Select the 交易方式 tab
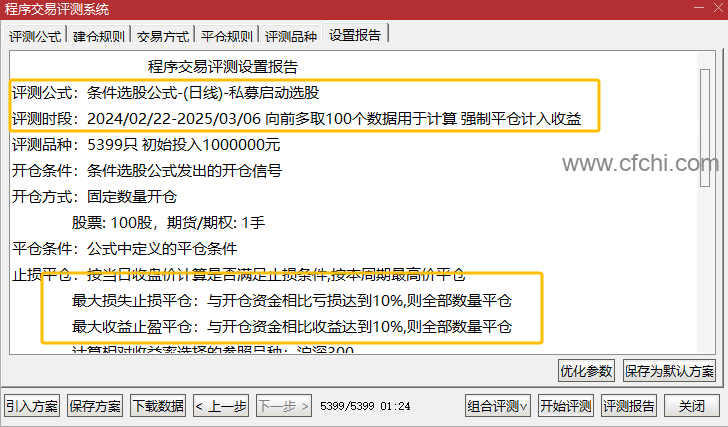 [x=163, y=36]
